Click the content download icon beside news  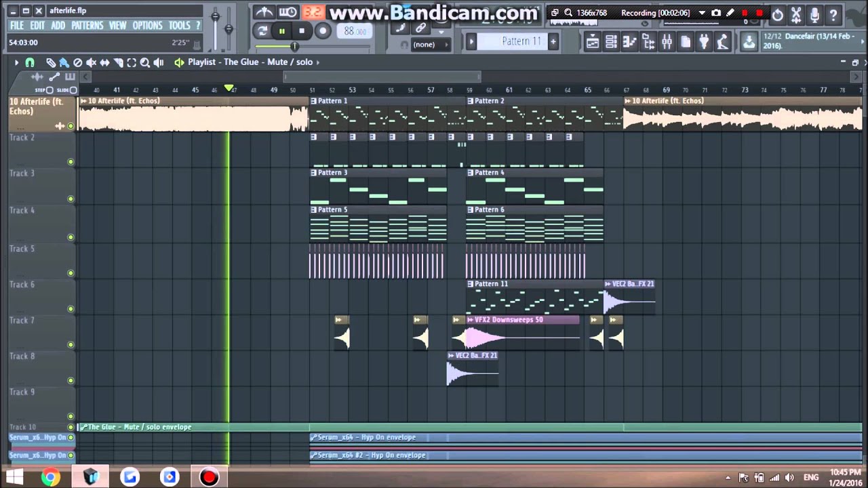coord(749,42)
